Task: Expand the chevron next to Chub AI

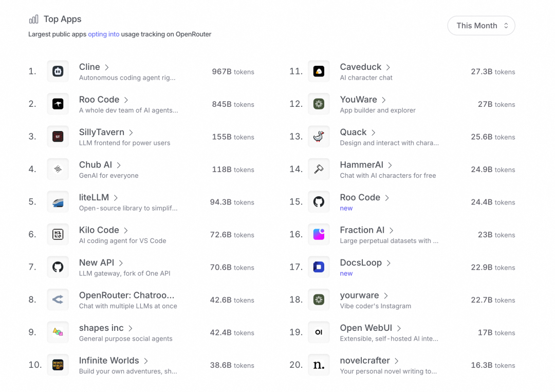Action: tap(119, 165)
